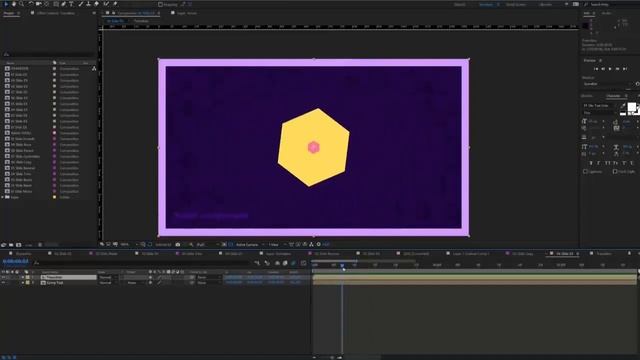This screenshot has width=640, height=360.
Task: Select the yellow hexagon in composition viewer
Action: (313, 147)
